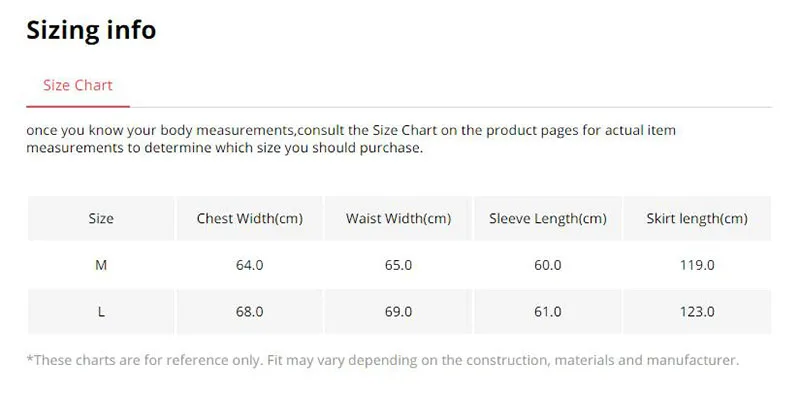Click the Waist Width(cm) column header
Screen dimensions: 800x395
click(x=398, y=218)
